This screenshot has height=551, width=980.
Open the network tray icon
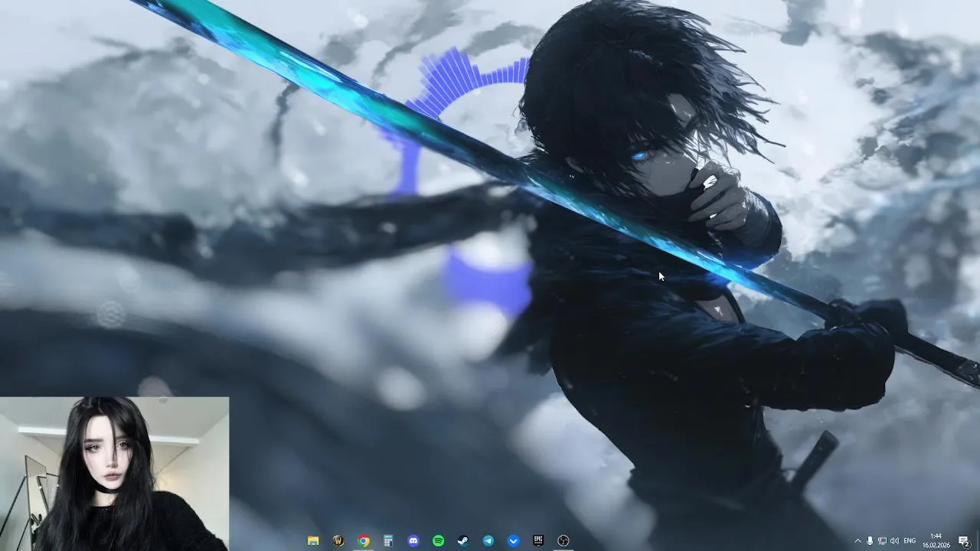882,541
